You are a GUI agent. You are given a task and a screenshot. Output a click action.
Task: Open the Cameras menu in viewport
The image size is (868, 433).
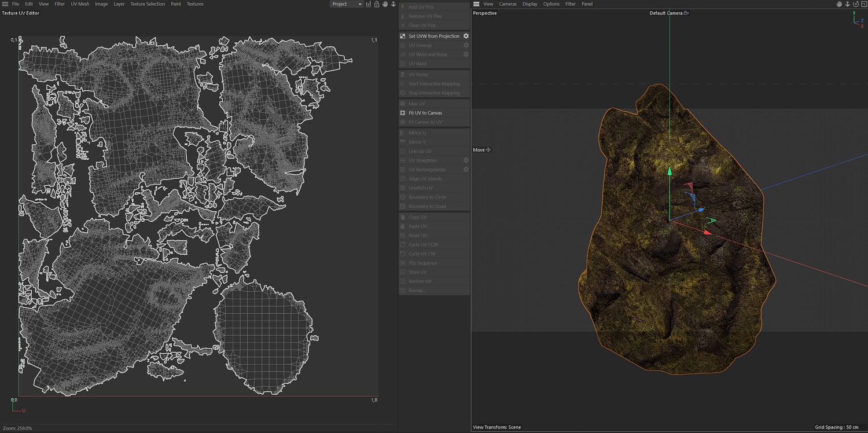(x=507, y=4)
